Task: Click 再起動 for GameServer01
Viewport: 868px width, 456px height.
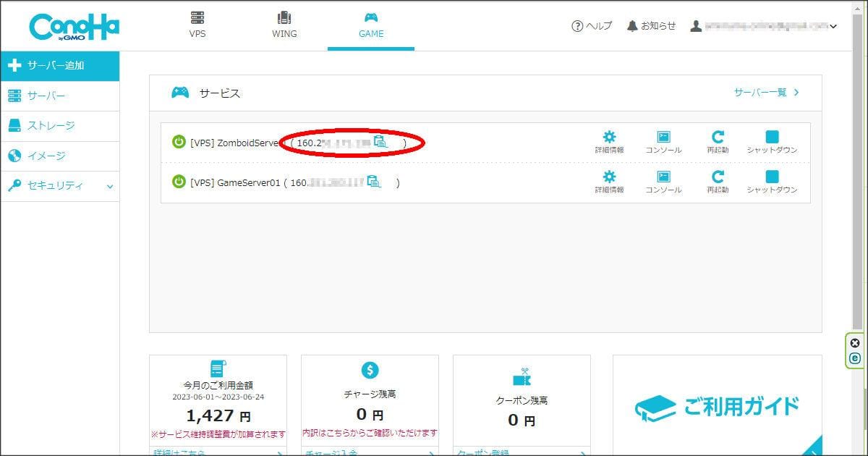Action: 718,182
